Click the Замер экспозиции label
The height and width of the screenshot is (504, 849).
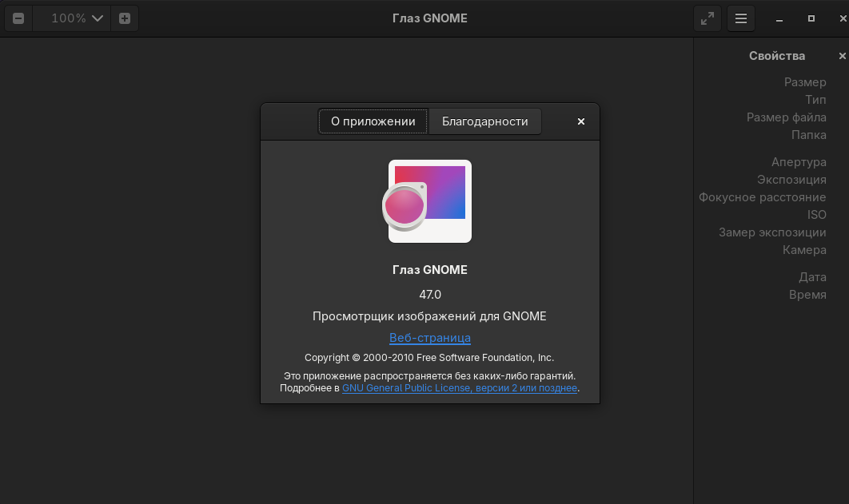click(772, 232)
